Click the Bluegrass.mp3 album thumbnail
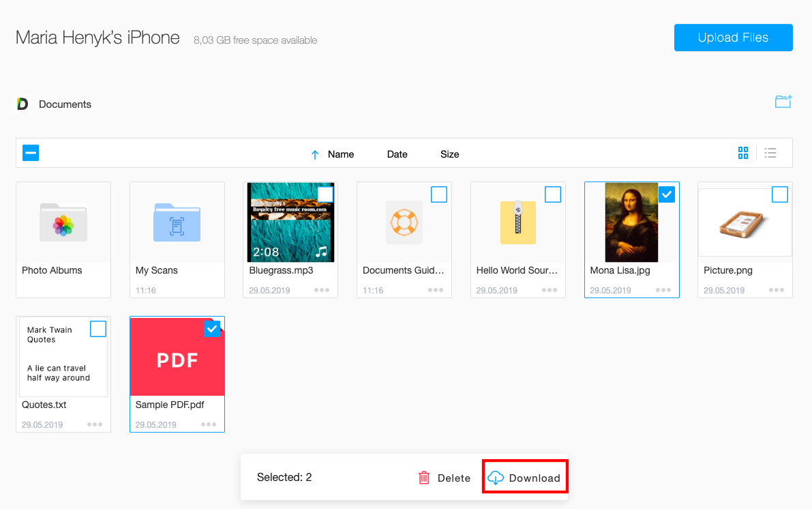Screen dimensions: 812x509 click(x=290, y=222)
